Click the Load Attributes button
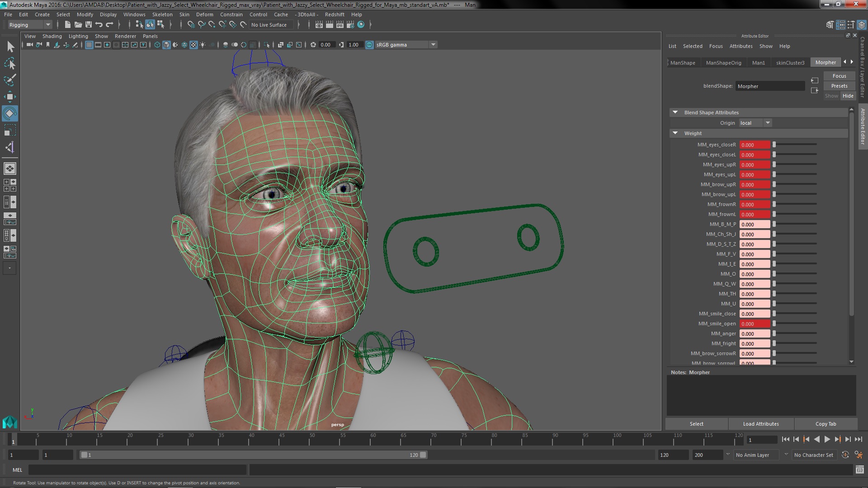This screenshot has height=488, width=868. (761, 424)
